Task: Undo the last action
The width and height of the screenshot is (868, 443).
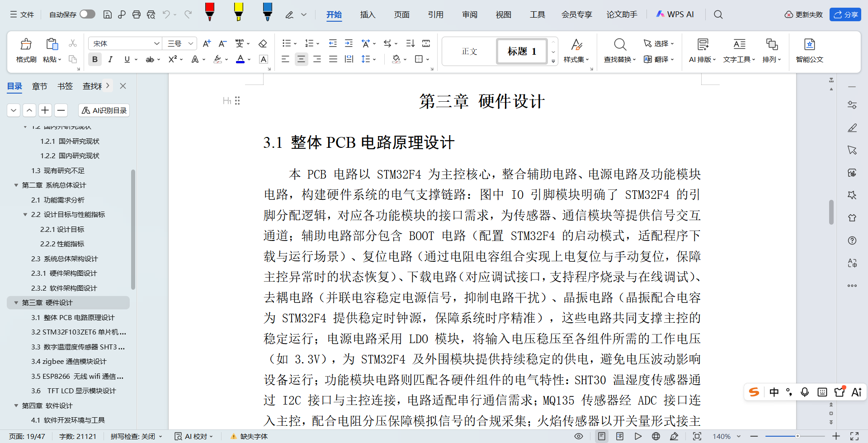Action: pos(166,14)
